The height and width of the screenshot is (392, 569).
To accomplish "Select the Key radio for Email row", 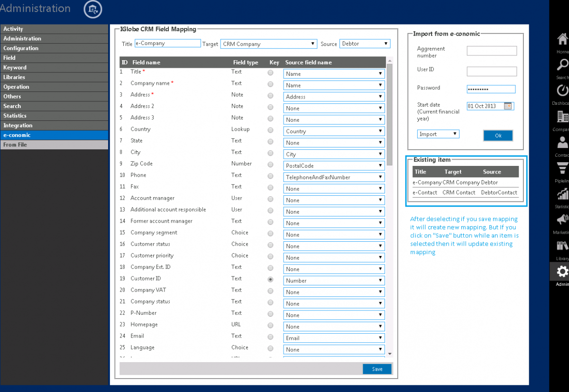I will click(270, 337).
